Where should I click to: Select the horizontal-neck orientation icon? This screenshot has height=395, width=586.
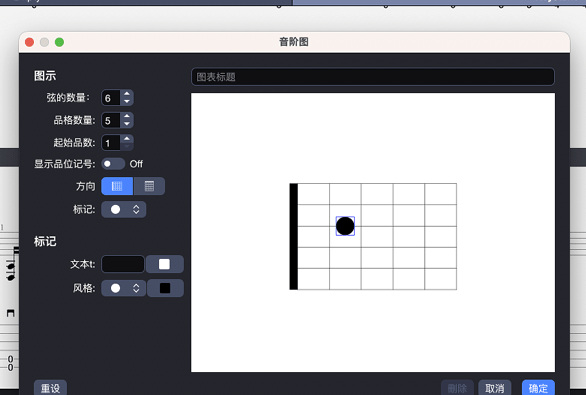point(117,186)
